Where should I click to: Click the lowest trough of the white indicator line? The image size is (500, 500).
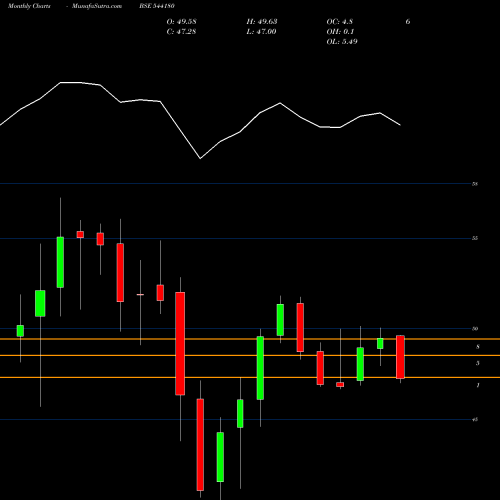coord(200,158)
